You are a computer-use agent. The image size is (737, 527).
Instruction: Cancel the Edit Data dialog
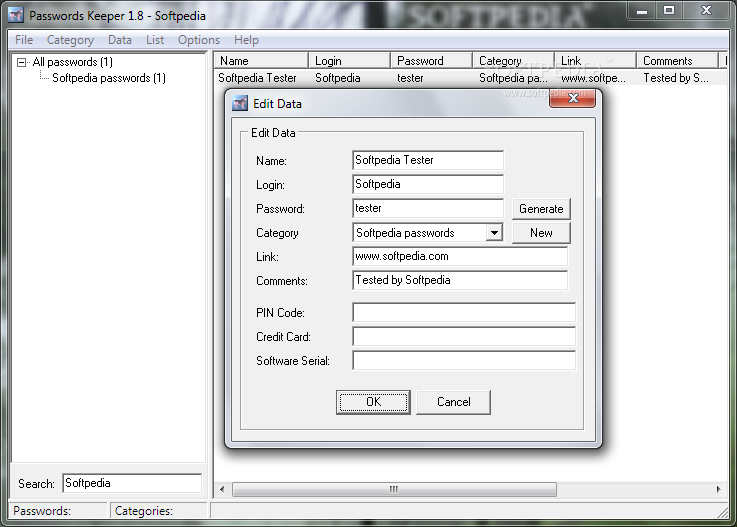pyautogui.click(x=454, y=402)
